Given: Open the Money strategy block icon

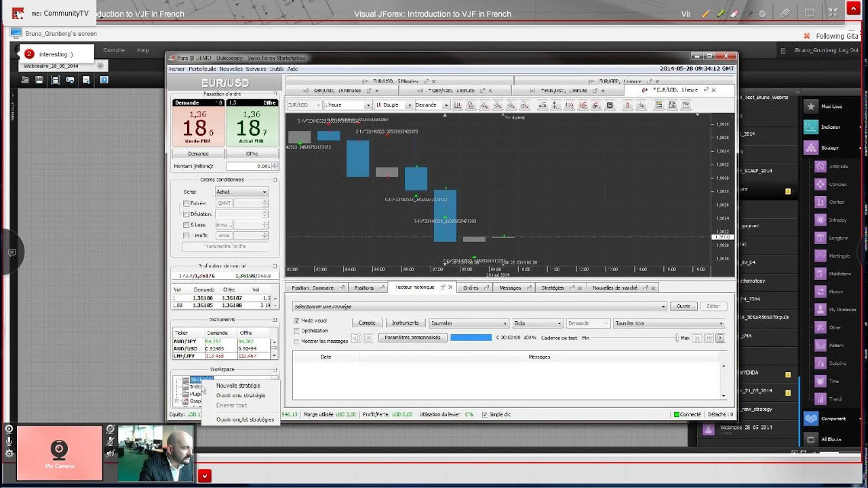Looking at the screenshot, I should click(821, 291).
